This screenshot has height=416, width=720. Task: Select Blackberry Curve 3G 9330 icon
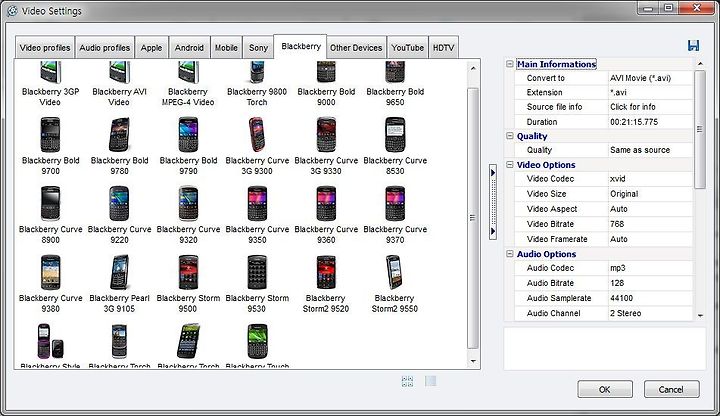click(x=326, y=135)
